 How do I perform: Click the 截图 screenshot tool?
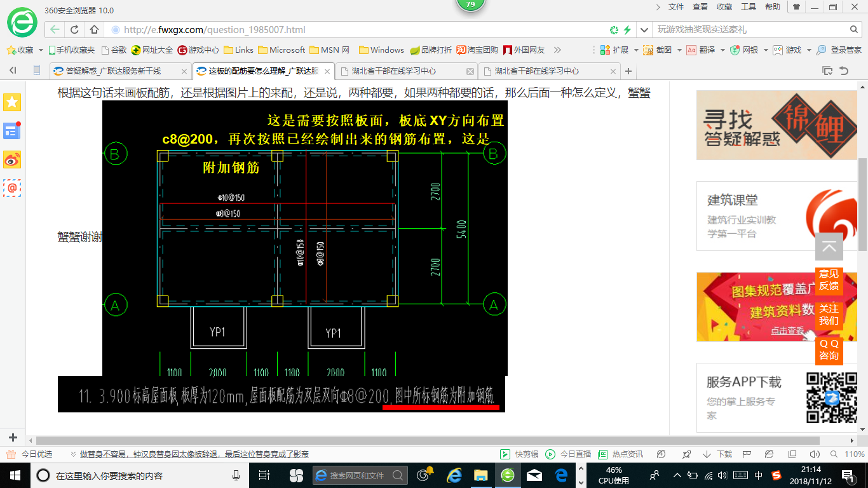657,50
